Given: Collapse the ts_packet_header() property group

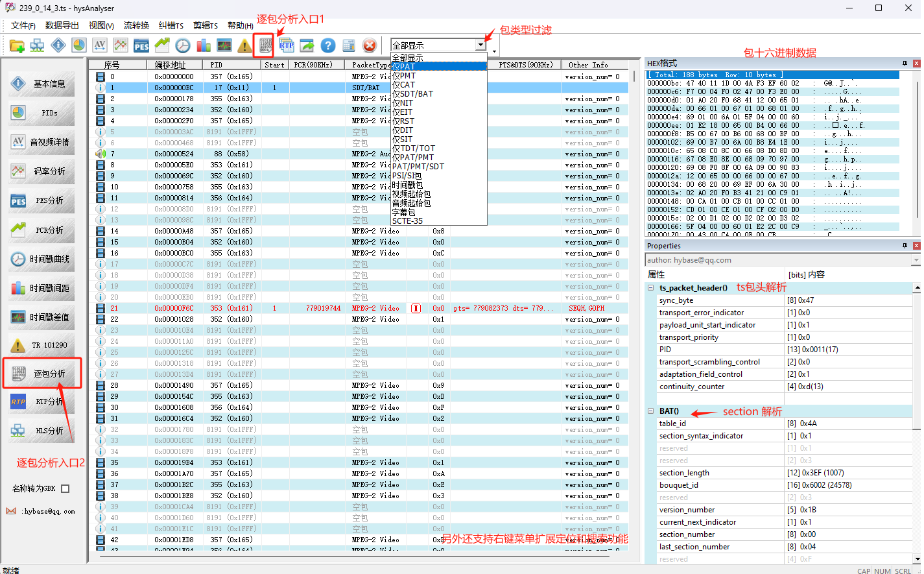Looking at the screenshot, I should [650, 287].
